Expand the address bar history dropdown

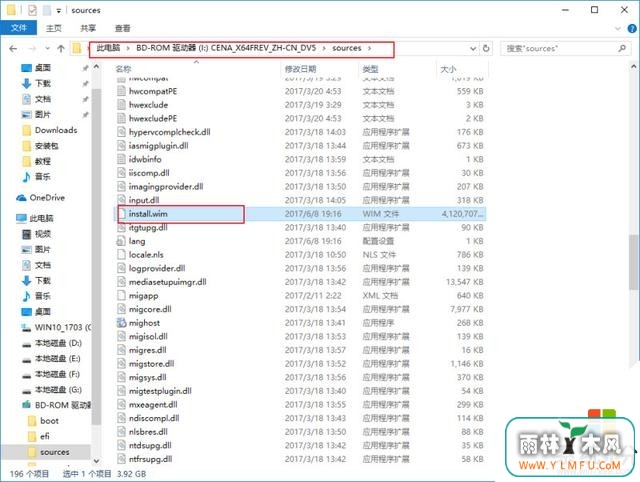(x=473, y=49)
